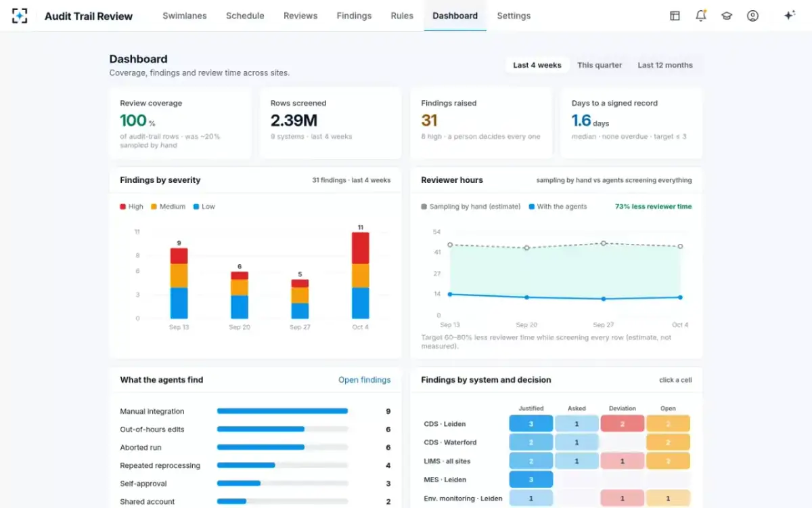Open the Schedule tab
This screenshot has height=508, width=812.
click(245, 16)
